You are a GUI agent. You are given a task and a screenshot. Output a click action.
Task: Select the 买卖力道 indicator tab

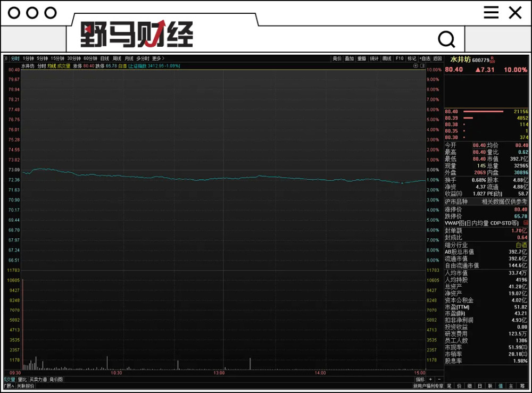(38, 379)
